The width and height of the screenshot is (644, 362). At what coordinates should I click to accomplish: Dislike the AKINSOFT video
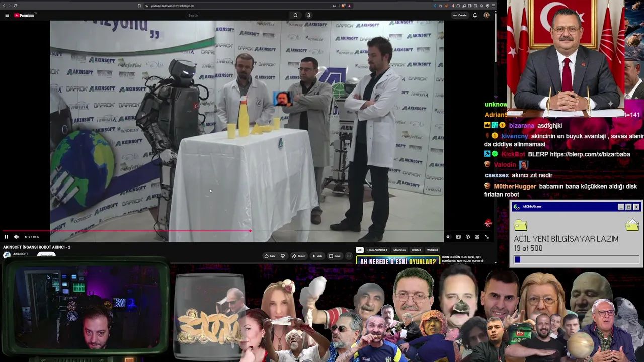[283, 256]
